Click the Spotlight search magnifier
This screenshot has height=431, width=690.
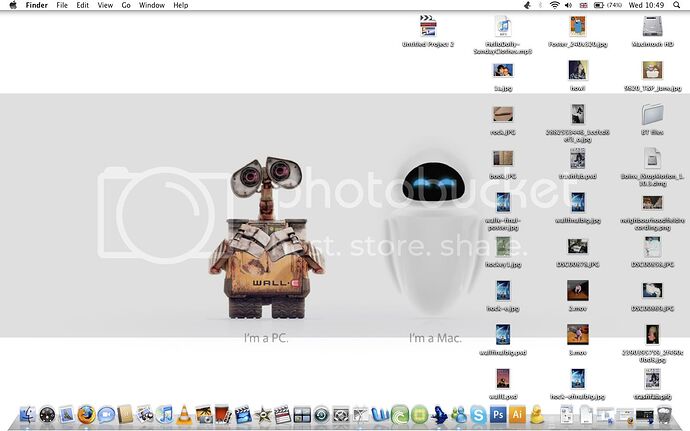point(677,6)
